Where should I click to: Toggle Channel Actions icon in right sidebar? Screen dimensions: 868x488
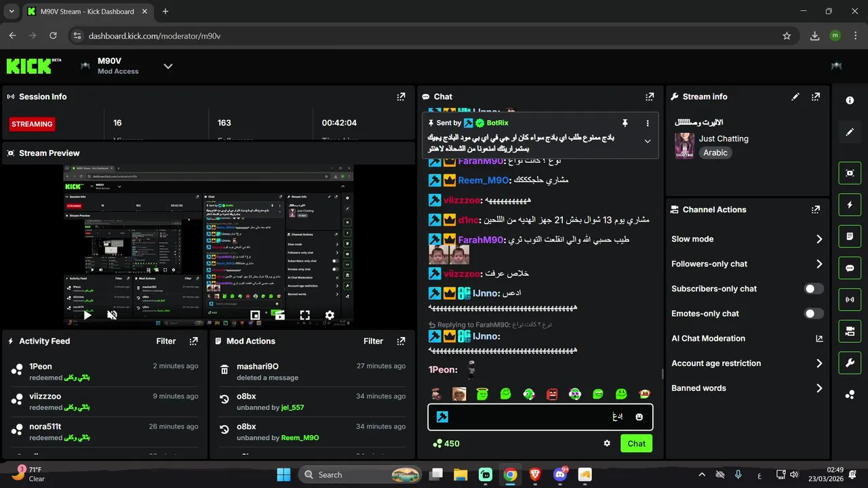pos(850,331)
